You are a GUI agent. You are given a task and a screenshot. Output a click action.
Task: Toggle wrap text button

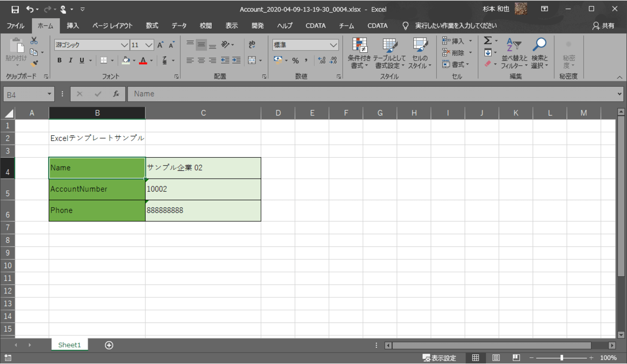pyautogui.click(x=252, y=45)
